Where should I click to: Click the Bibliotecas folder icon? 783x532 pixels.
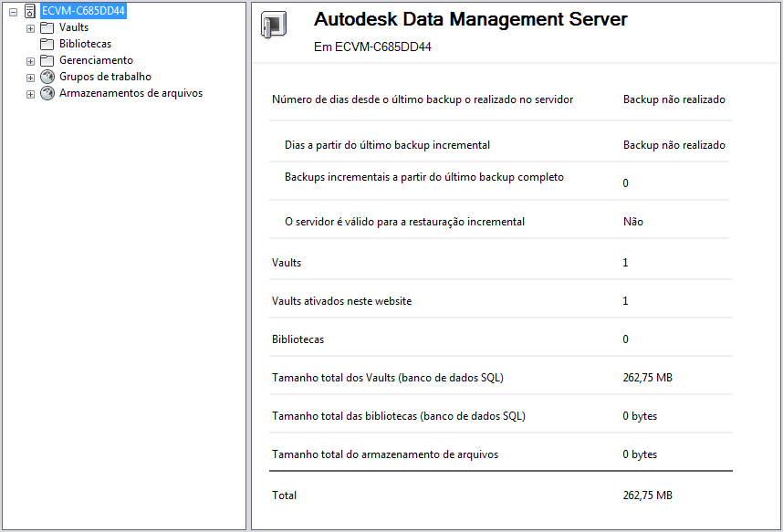(x=47, y=44)
